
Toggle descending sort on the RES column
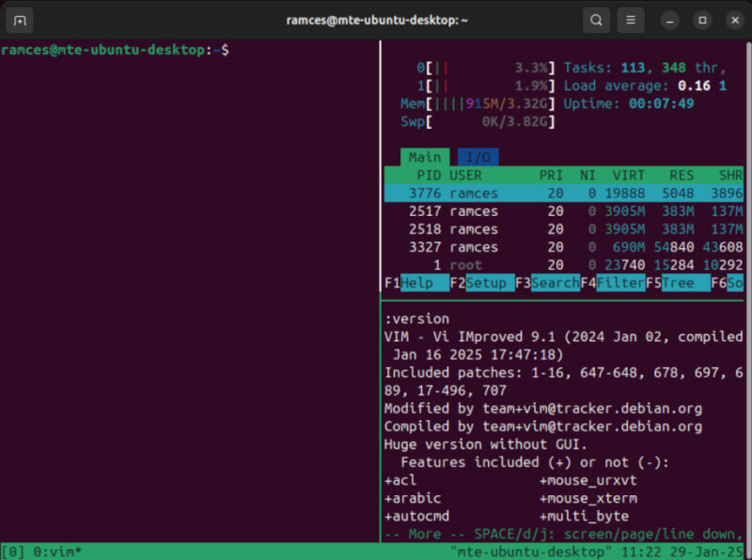[681, 175]
